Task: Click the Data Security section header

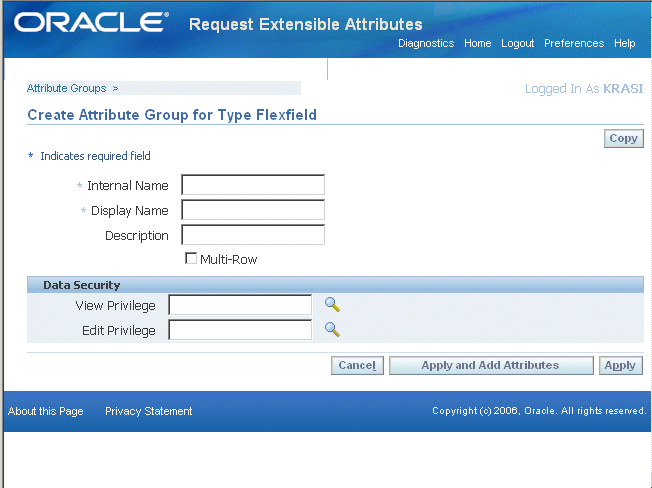Action: pyautogui.click(x=335, y=285)
